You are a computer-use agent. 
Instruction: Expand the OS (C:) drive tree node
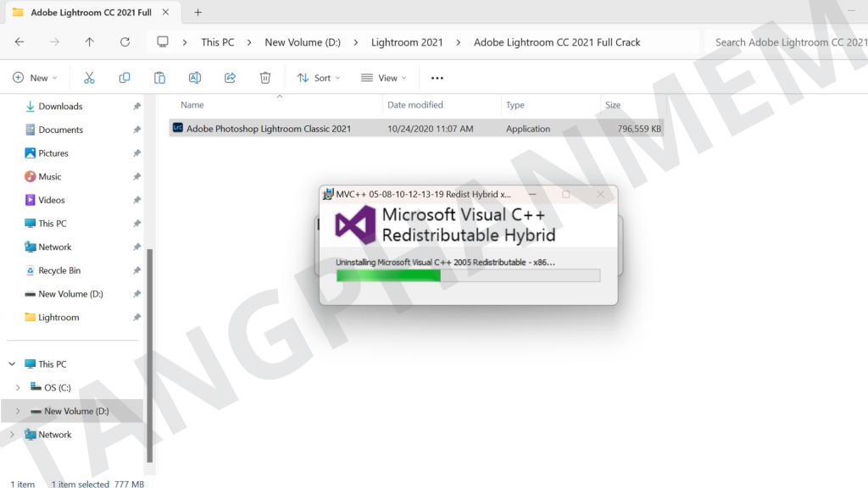(17, 388)
